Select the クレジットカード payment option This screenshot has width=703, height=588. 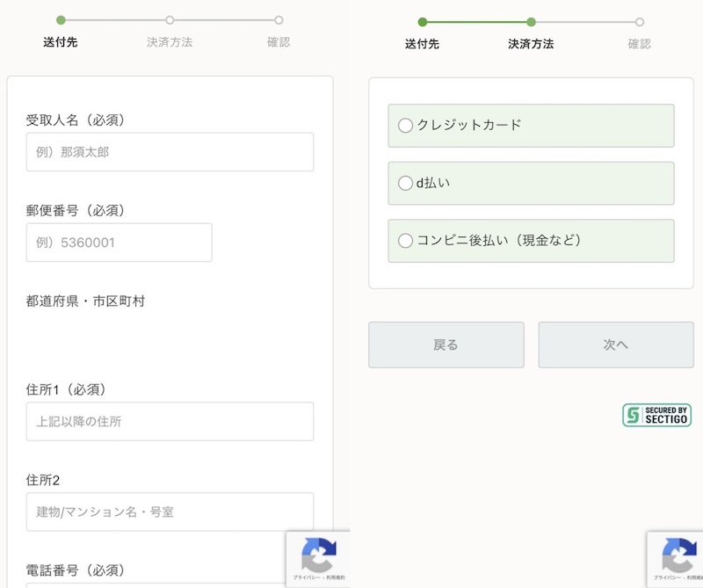pos(405,126)
